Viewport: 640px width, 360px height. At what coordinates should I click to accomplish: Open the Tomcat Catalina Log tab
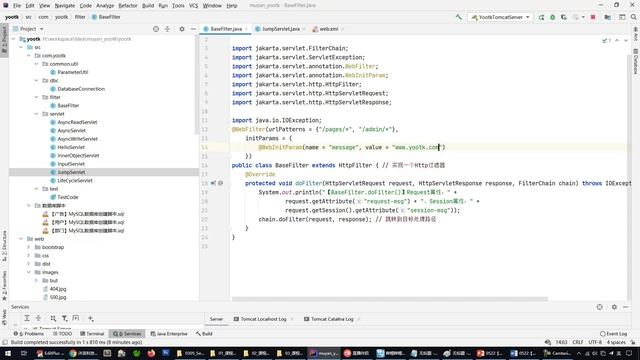[x=332, y=319]
